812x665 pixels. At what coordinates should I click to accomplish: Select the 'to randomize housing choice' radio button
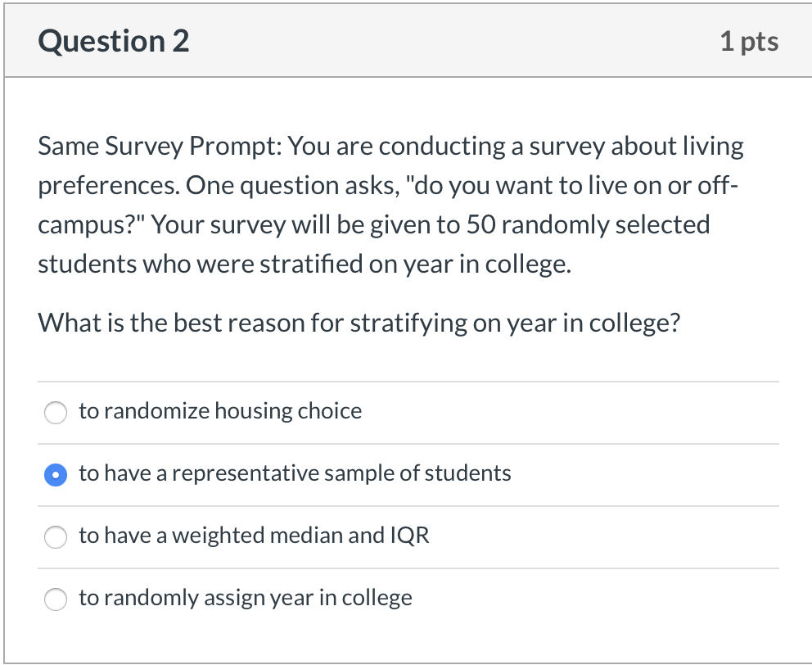tap(55, 413)
